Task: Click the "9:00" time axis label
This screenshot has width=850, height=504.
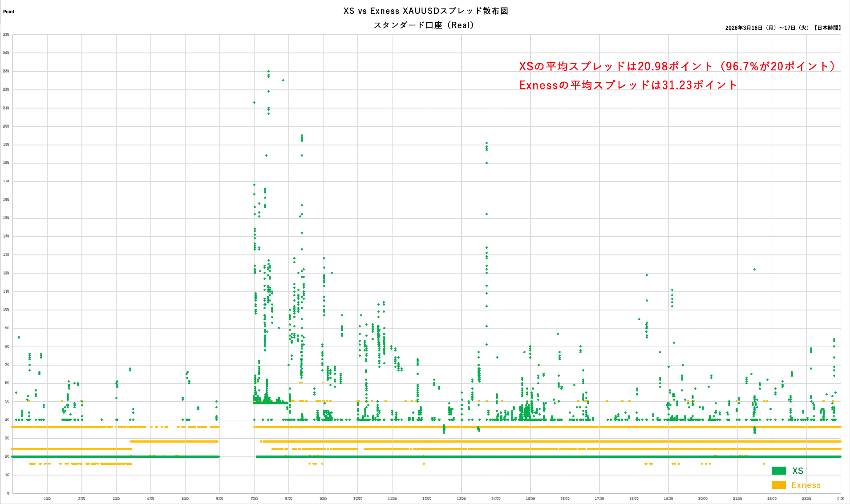Action: click(323, 499)
